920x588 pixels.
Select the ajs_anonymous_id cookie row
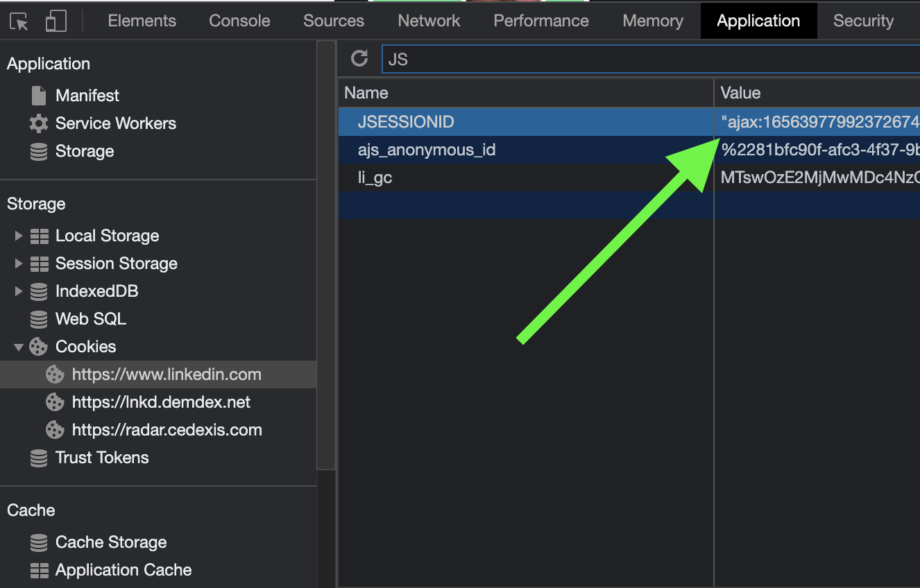pyautogui.click(x=629, y=150)
